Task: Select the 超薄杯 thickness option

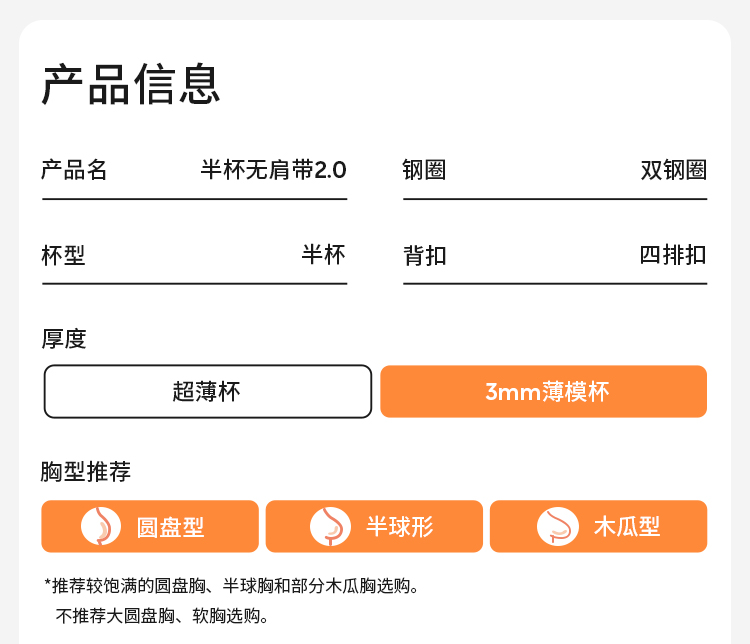Action: tap(207, 391)
